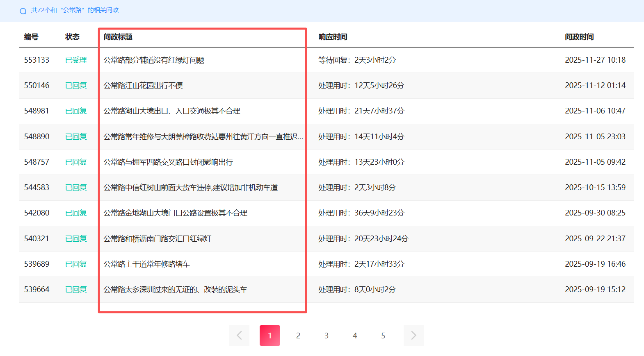Go to page 2
This screenshot has height=356, width=644.
pyautogui.click(x=298, y=336)
